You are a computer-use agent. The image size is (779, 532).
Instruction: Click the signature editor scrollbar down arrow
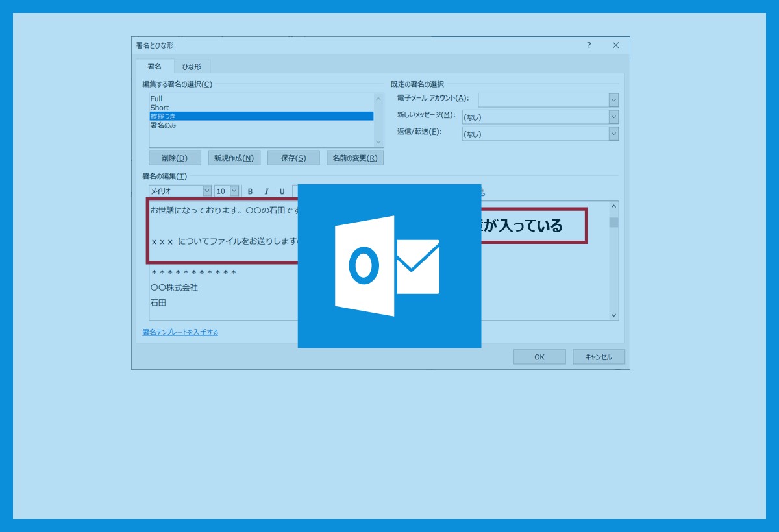(613, 315)
